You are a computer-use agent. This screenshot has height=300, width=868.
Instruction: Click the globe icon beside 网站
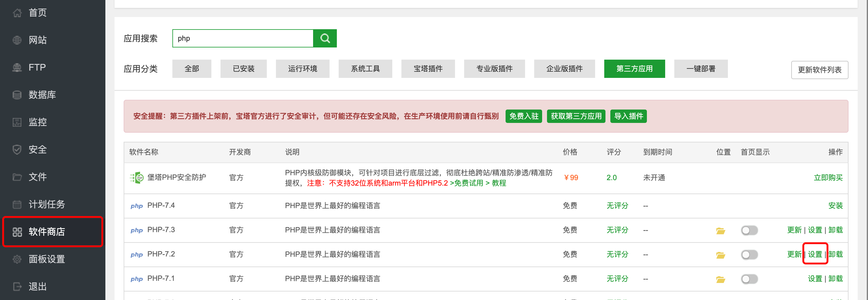point(17,40)
